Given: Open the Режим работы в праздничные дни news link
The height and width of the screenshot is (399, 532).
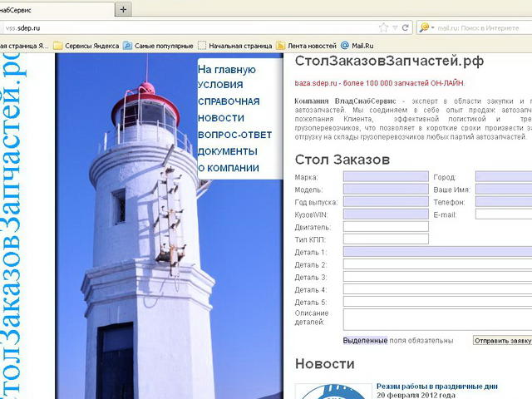Looking at the screenshot, I should point(437,386).
